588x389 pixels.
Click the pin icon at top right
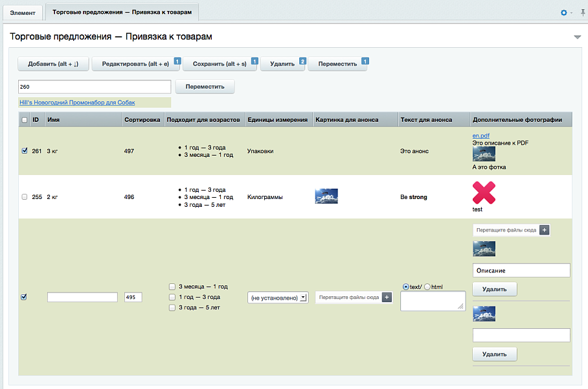(x=580, y=12)
